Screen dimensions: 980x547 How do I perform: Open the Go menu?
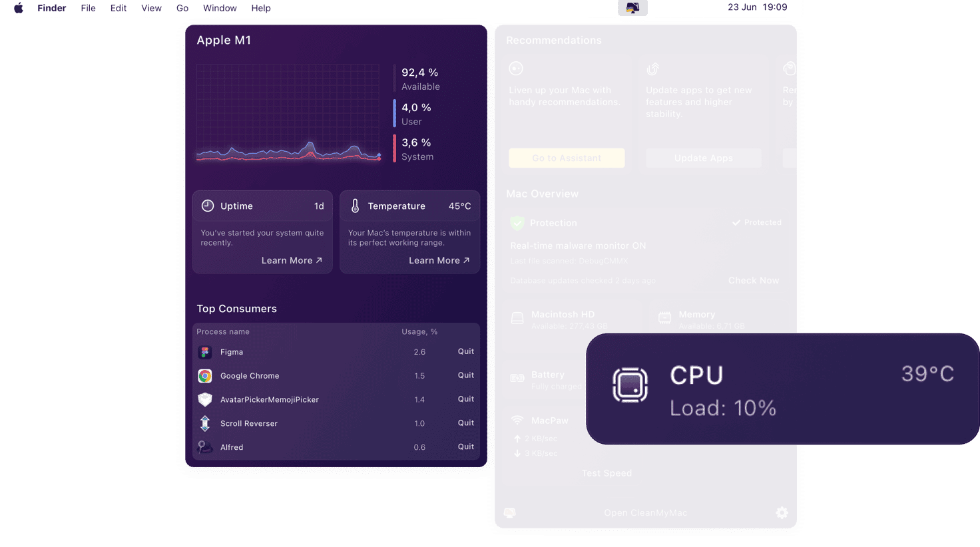click(182, 8)
